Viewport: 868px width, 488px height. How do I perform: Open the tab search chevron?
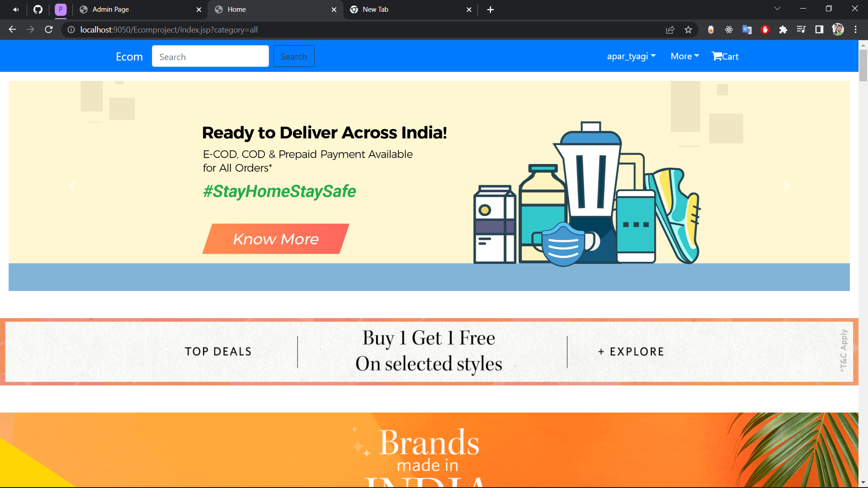pyautogui.click(x=777, y=9)
